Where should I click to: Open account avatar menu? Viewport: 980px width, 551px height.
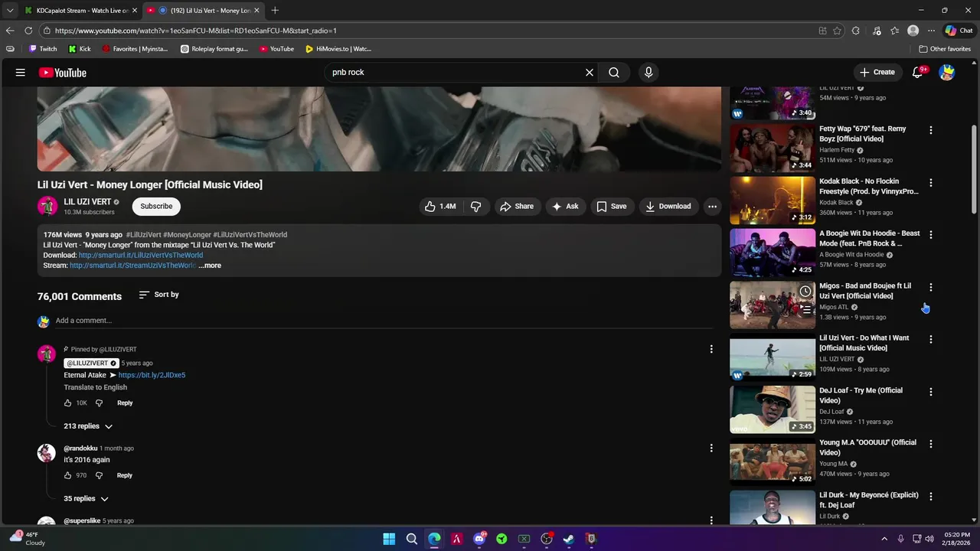pyautogui.click(x=947, y=73)
